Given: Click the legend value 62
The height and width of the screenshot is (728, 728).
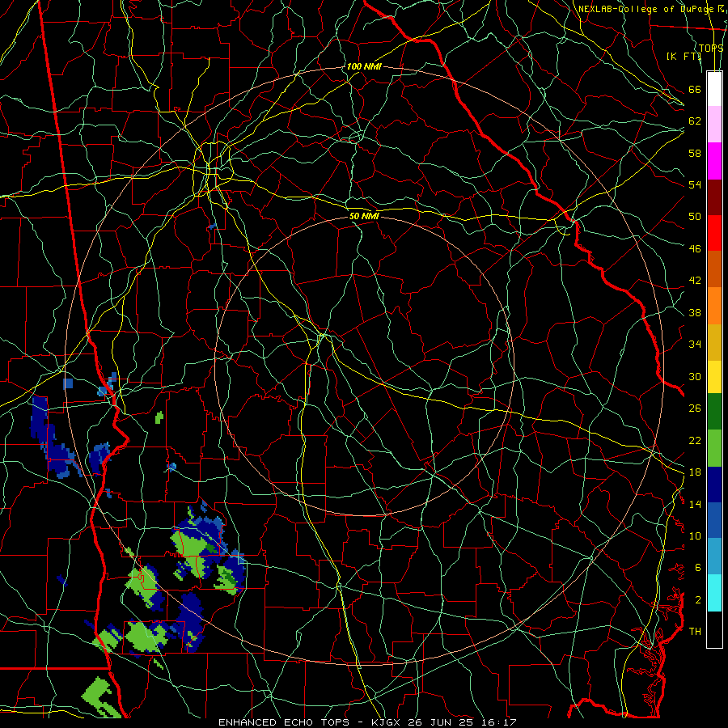Looking at the screenshot, I should (x=695, y=121).
